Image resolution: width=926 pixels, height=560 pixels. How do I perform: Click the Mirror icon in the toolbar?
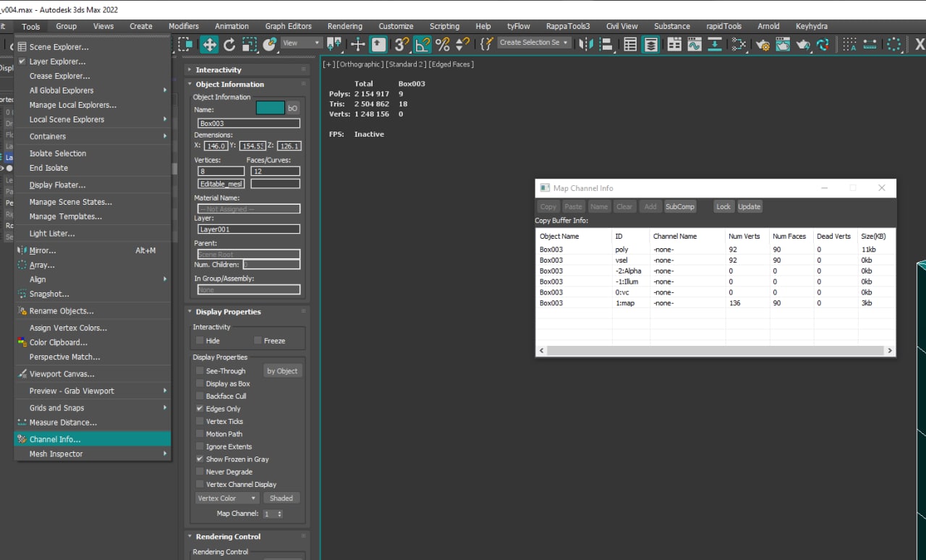click(x=587, y=44)
